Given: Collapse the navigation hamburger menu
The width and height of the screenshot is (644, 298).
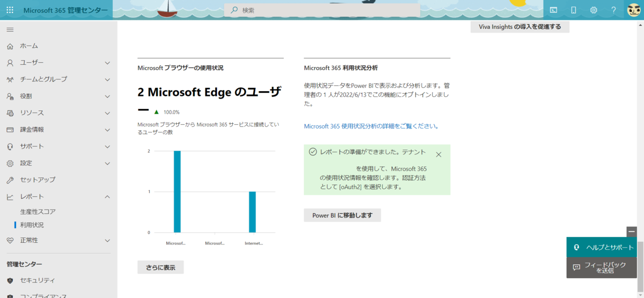Looking at the screenshot, I should pyautogui.click(x=10, y=29).
